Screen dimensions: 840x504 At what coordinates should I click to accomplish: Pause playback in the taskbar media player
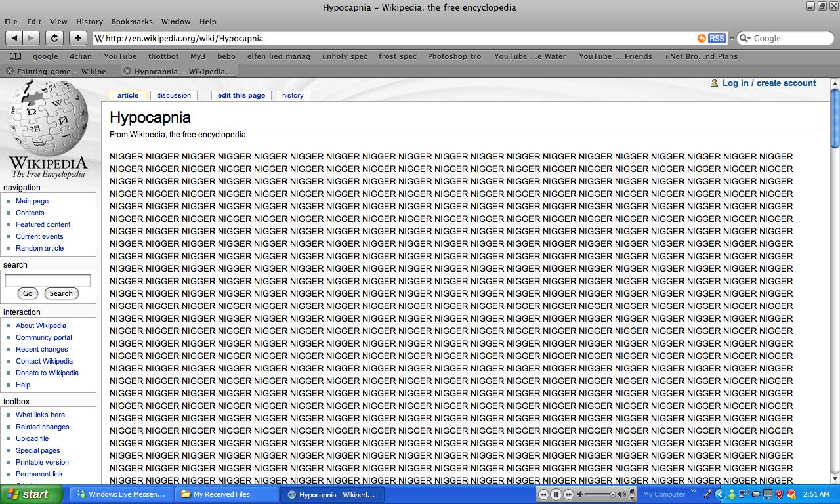click(x=556, y=494)
